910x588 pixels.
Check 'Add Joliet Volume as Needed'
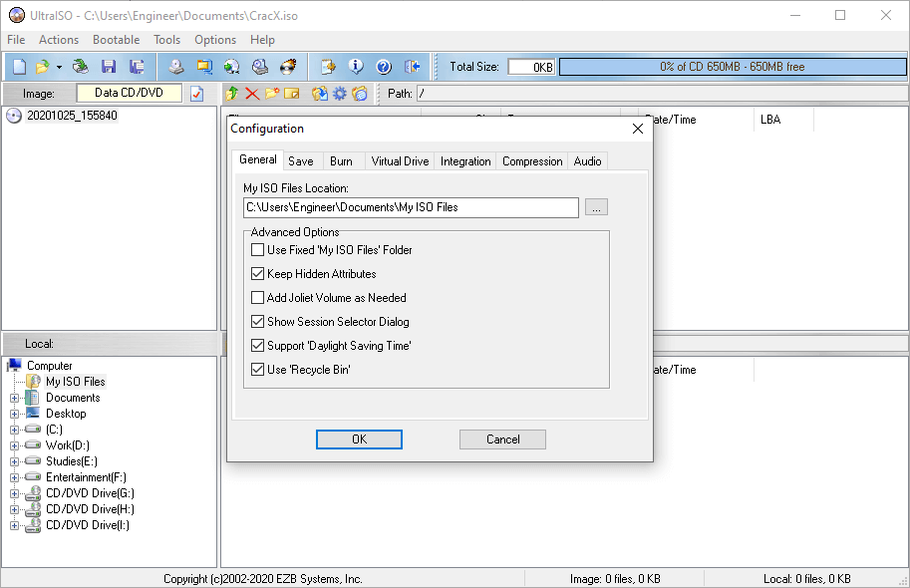[257, 298]
